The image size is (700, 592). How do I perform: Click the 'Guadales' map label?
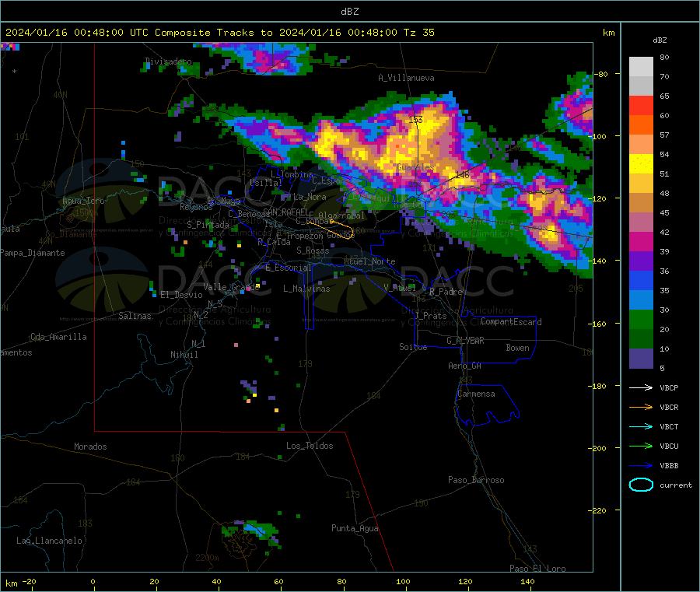point(415,167)
